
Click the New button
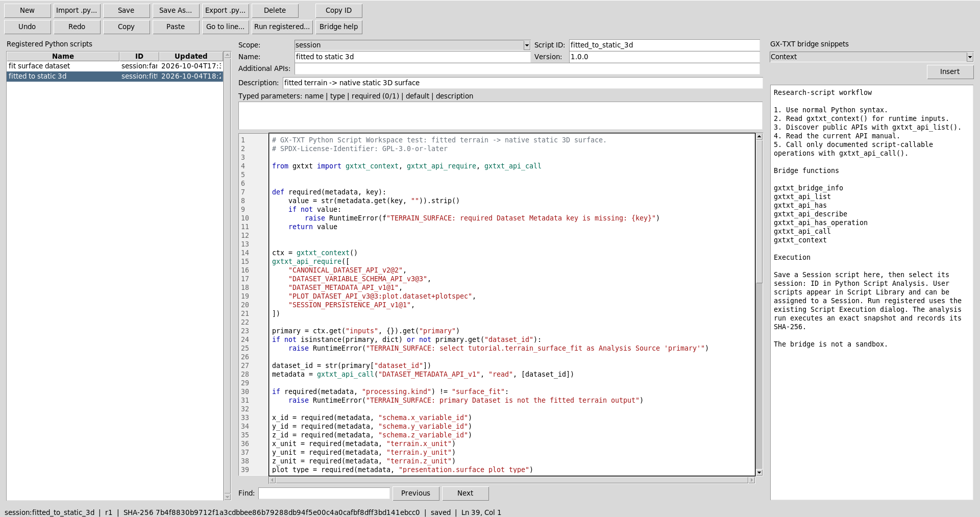coord(28,10)
